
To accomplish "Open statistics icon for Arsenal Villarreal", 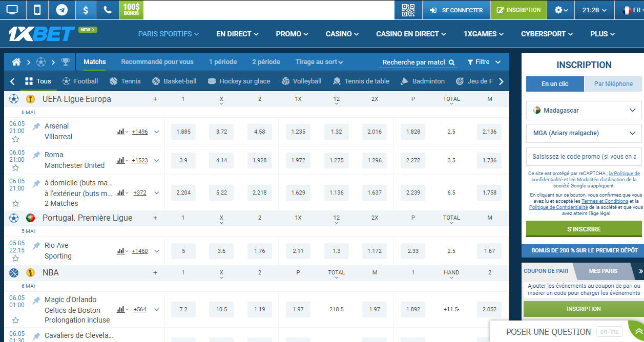I will tap(121, 132).
